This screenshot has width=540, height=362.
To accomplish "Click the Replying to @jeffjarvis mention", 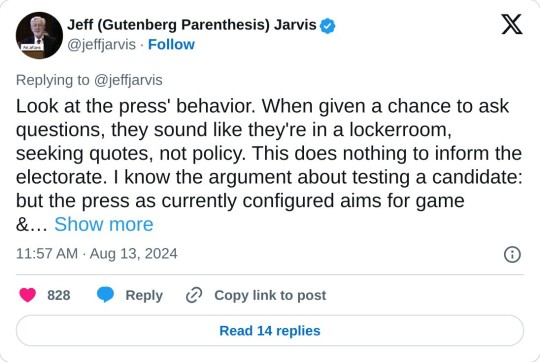I will [128, 80].
